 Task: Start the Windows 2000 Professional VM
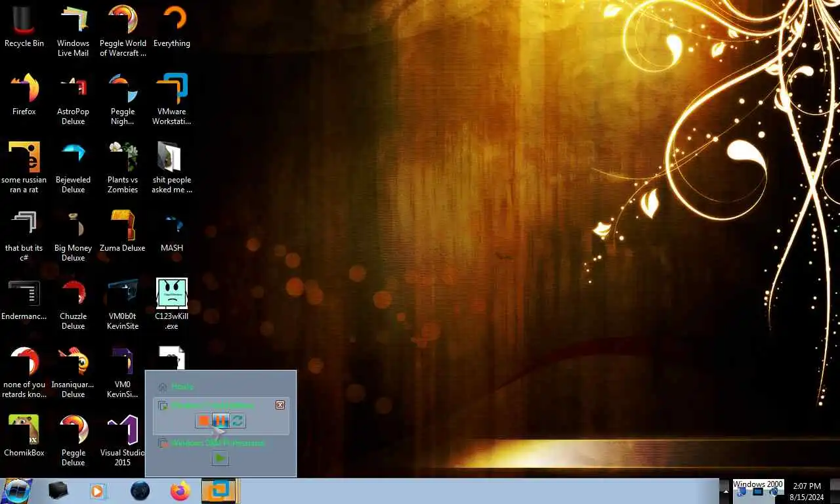220,459
